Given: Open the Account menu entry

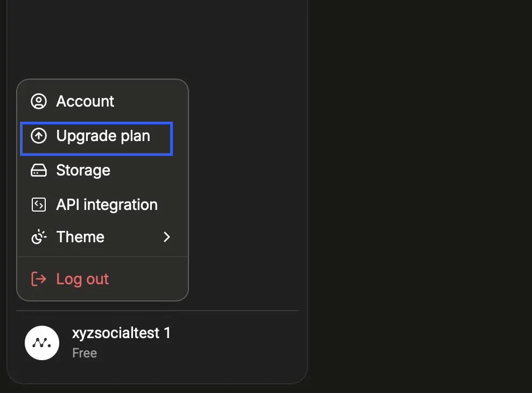Looking at the screenshot, I should (x=85, y=101).
